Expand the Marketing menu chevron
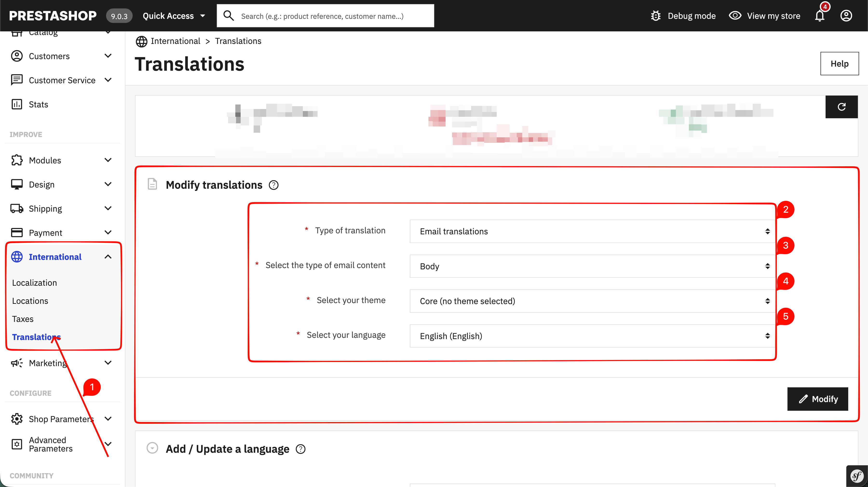This screenshot has width=868, height=487. [x=108, y=362]
